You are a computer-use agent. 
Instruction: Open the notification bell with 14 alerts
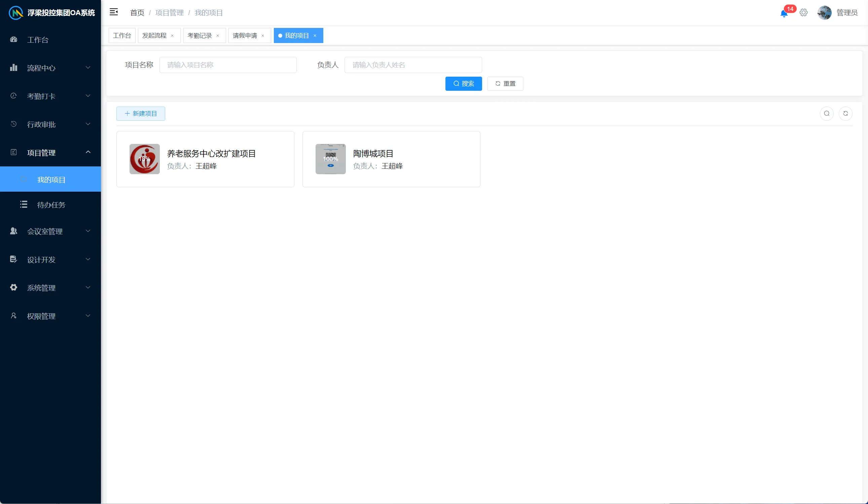pos(784,13)
